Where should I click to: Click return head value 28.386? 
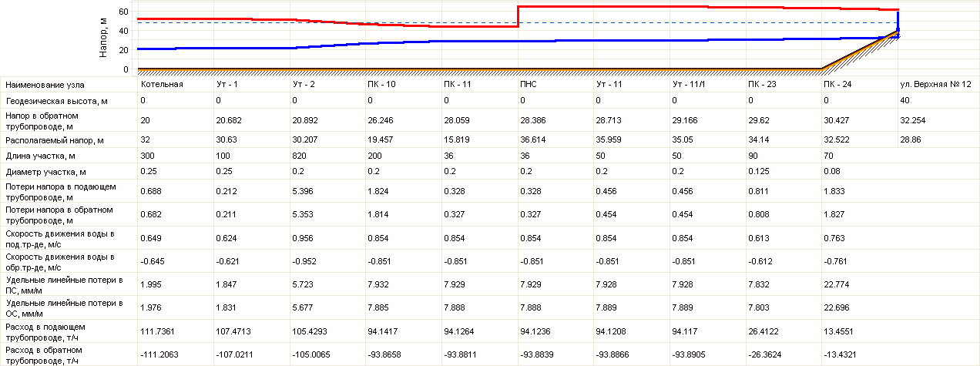pos(532,121)
